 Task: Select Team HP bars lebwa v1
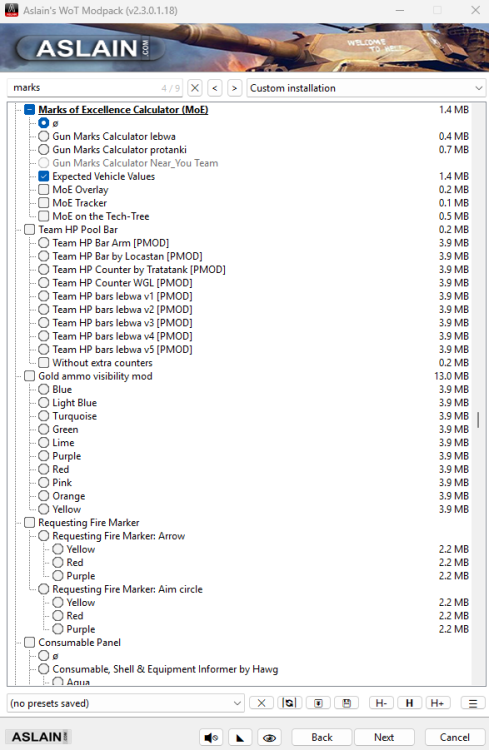click(x=44, y=296)
